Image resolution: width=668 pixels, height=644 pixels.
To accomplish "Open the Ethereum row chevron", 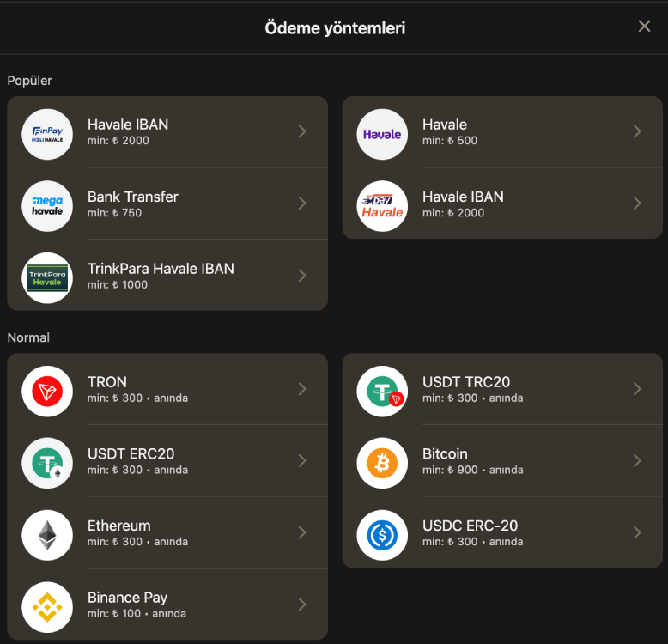I will point(302,532).
